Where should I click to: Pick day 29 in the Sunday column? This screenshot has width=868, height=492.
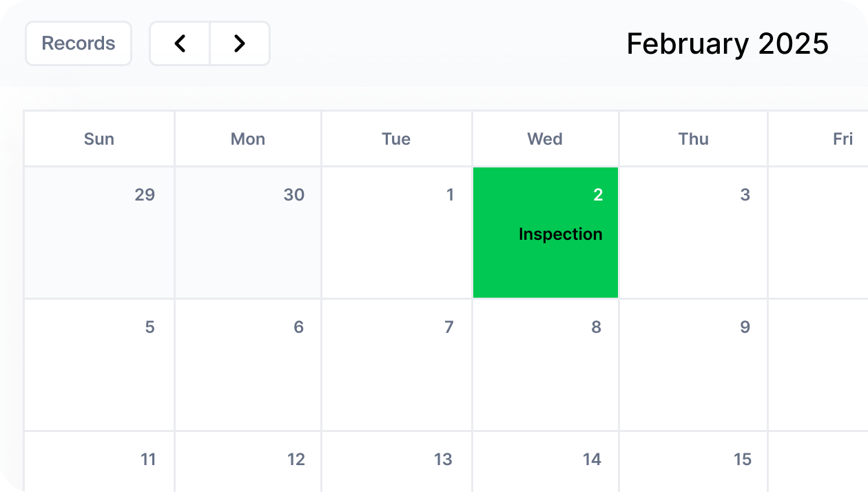[99, 232]
